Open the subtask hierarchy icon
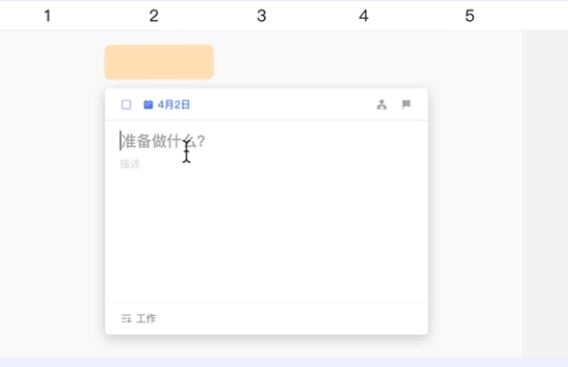The image size is (568, 367). [381, 105]
